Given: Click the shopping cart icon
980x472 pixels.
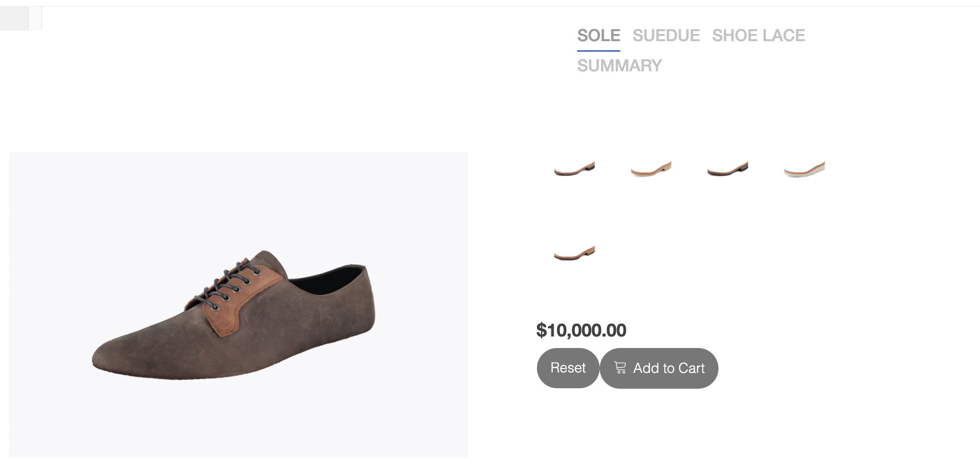Looking at the screenshot, I should pyautogui.click(x=620, y=368).
